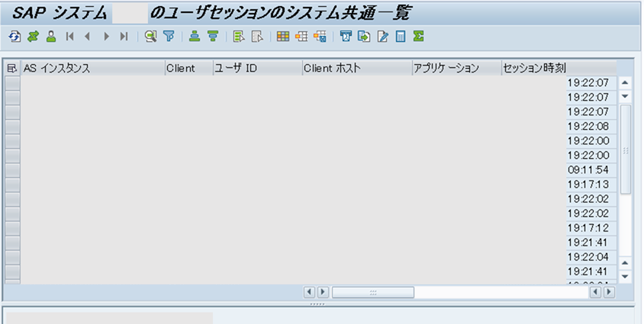644x324 pixels.
Task: Click the session time cell 19:17:12
Action: tap(591, 228)
